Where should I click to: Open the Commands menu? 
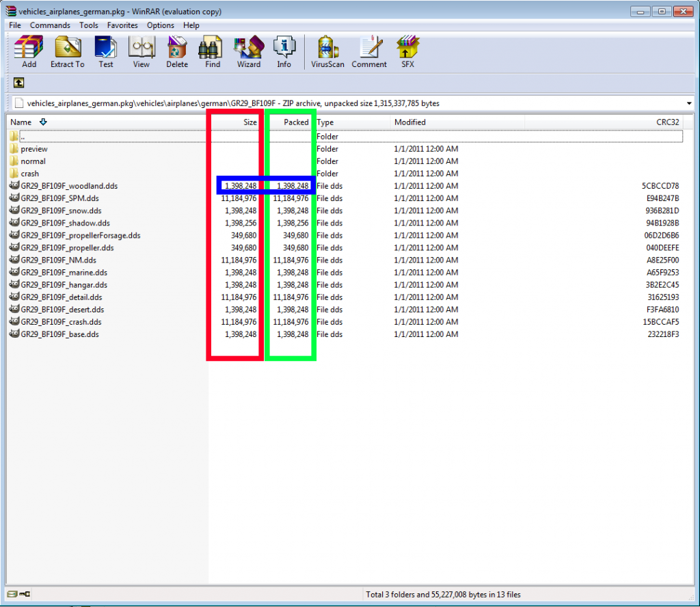50,25
